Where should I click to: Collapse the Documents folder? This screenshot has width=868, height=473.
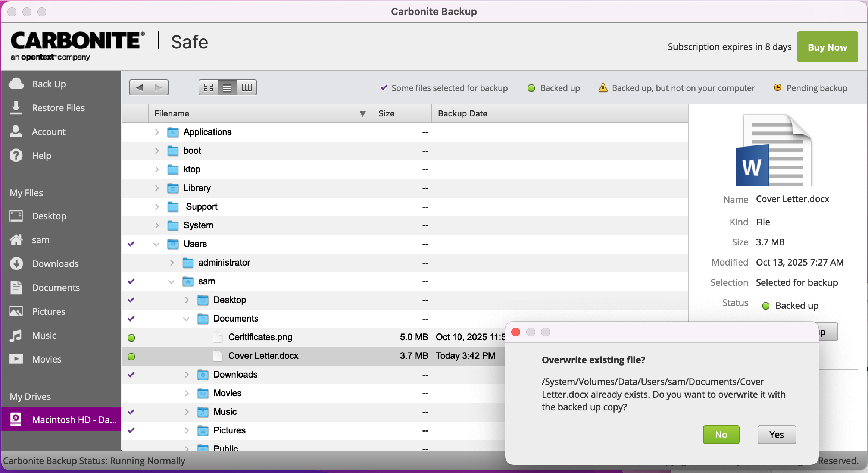click(186, 319)
